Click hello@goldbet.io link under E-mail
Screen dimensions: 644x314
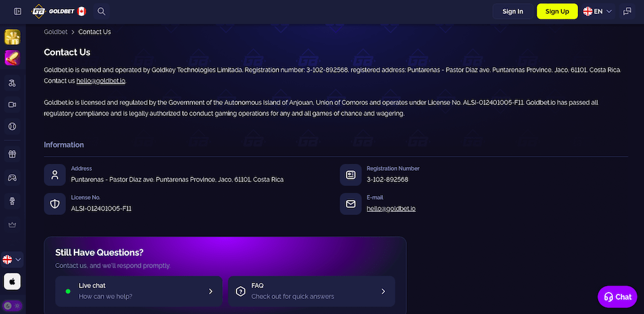(391, 208)
